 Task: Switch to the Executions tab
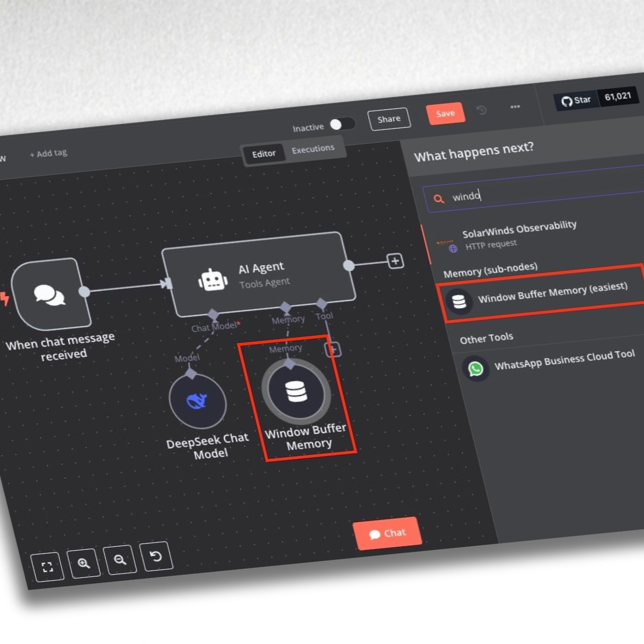[x=313, y=149]
